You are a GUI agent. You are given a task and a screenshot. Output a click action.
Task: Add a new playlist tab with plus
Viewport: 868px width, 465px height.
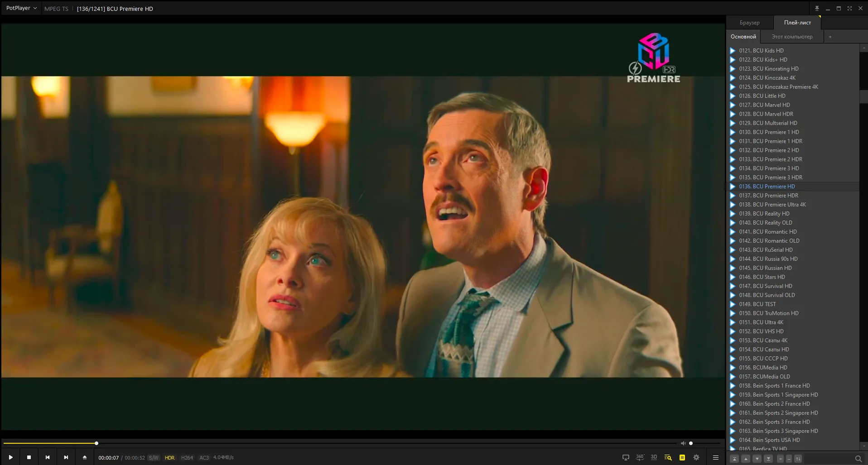coord(830,37)
